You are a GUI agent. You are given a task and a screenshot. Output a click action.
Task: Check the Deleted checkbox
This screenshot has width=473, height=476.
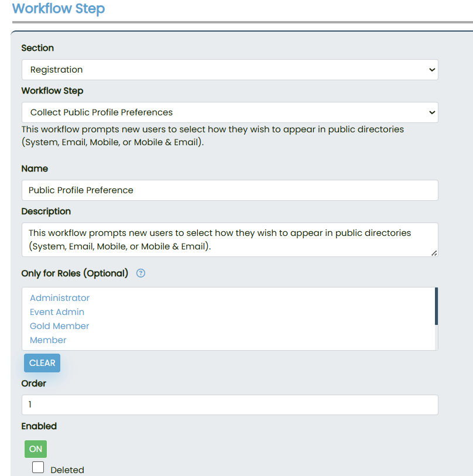[x=38, y=467]
